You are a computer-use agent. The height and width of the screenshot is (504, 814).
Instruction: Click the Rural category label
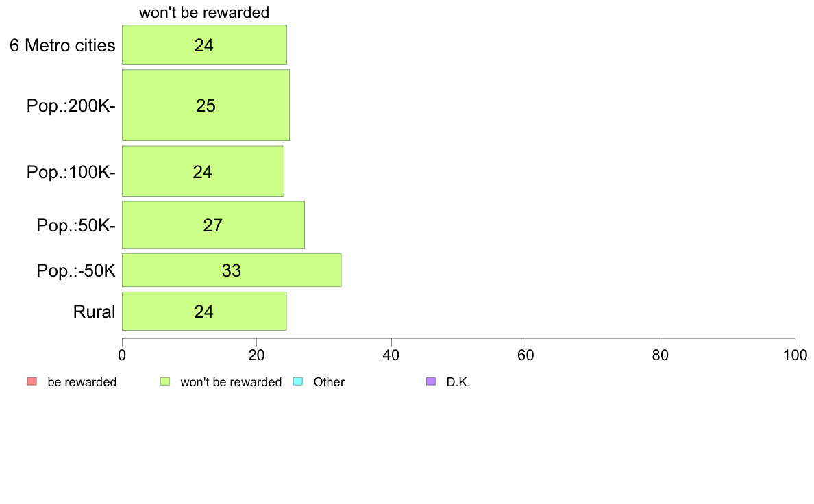94,312
